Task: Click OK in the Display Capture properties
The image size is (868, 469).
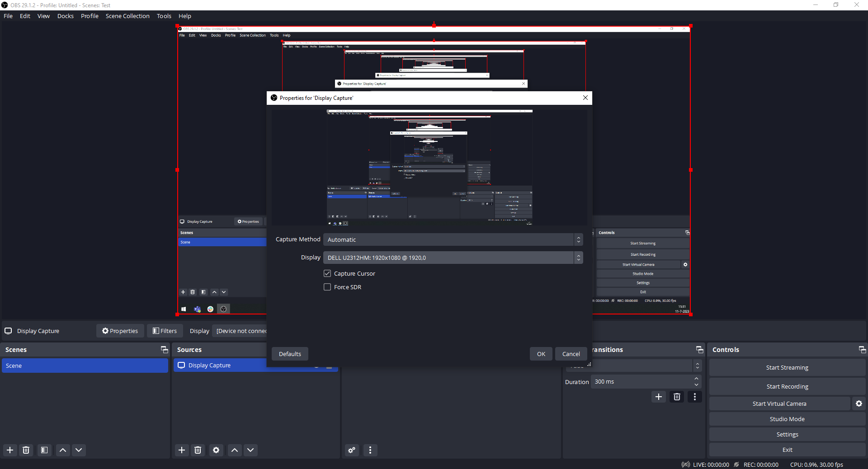Action: coord(541,354)
